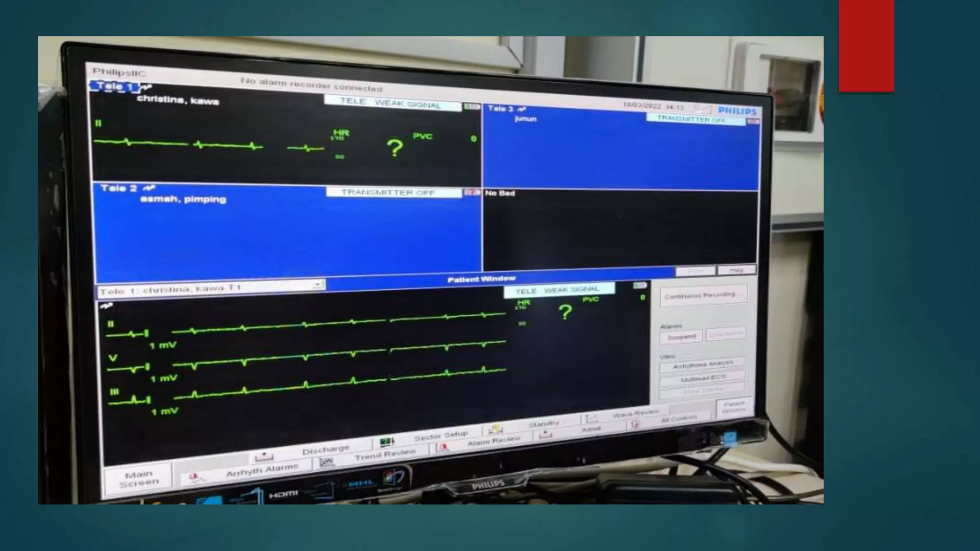Click the All Controls icon
Viewport: 980px width, 551px height.
coord(635,425)
